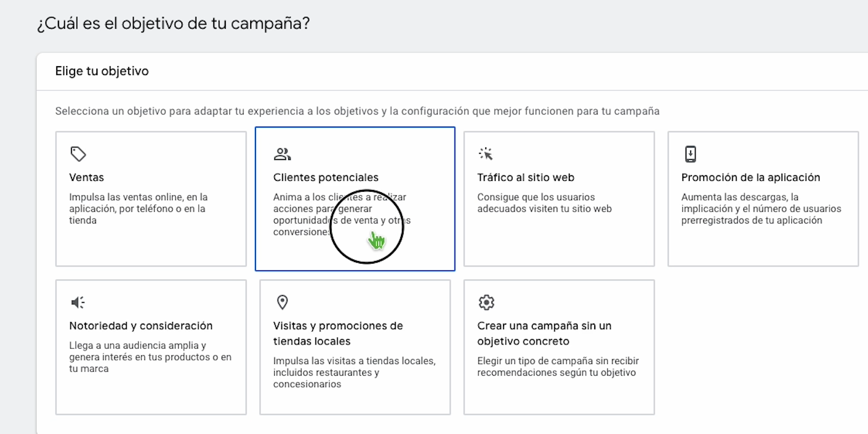Screen dimensions: 868x434
Task: Click 'Consigue que los usuarios adecuados' description text
Action: pyautogui.click(x=544, y=203)
